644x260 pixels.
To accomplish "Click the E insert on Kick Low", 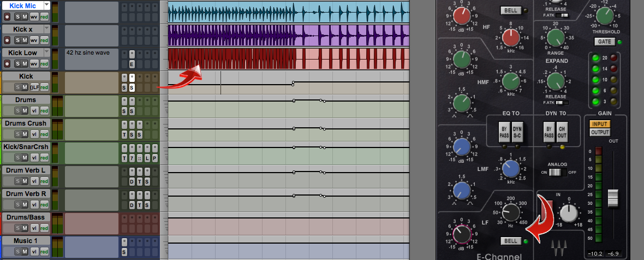I will click(x=132, y=64).
